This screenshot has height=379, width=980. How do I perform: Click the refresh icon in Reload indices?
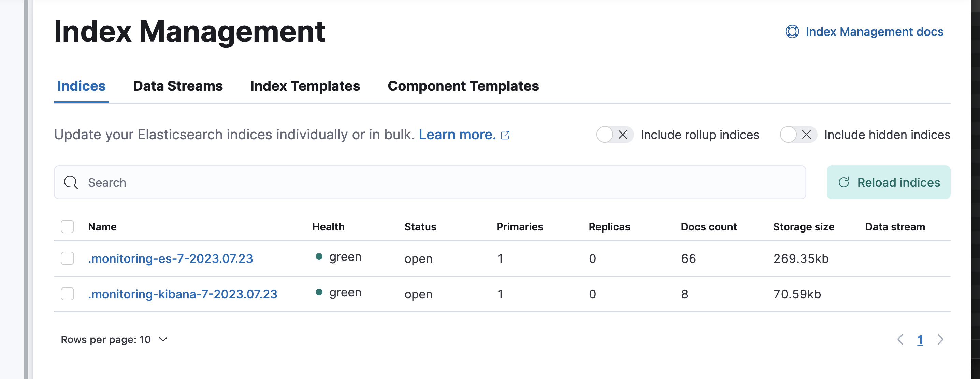pos(844,182)
